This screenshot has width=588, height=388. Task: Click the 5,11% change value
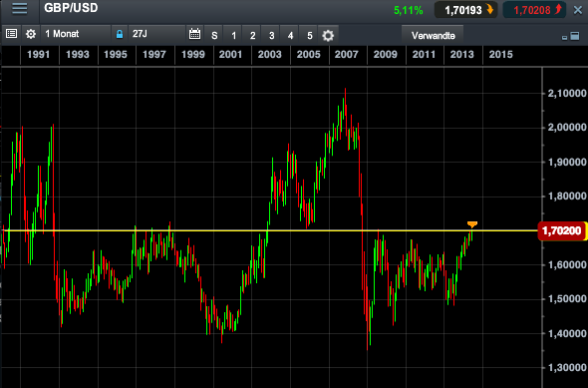pos(409,10)
